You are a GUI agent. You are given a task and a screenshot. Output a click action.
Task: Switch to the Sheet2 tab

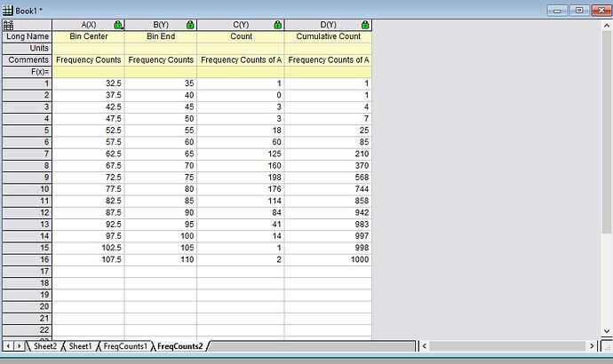coord(45,346)
